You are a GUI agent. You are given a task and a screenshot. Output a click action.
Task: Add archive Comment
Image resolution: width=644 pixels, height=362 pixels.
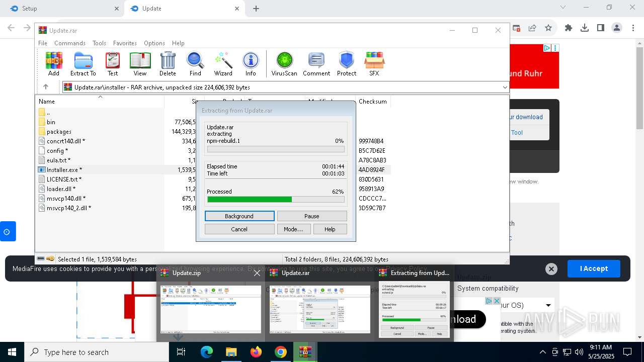point(316,64)
